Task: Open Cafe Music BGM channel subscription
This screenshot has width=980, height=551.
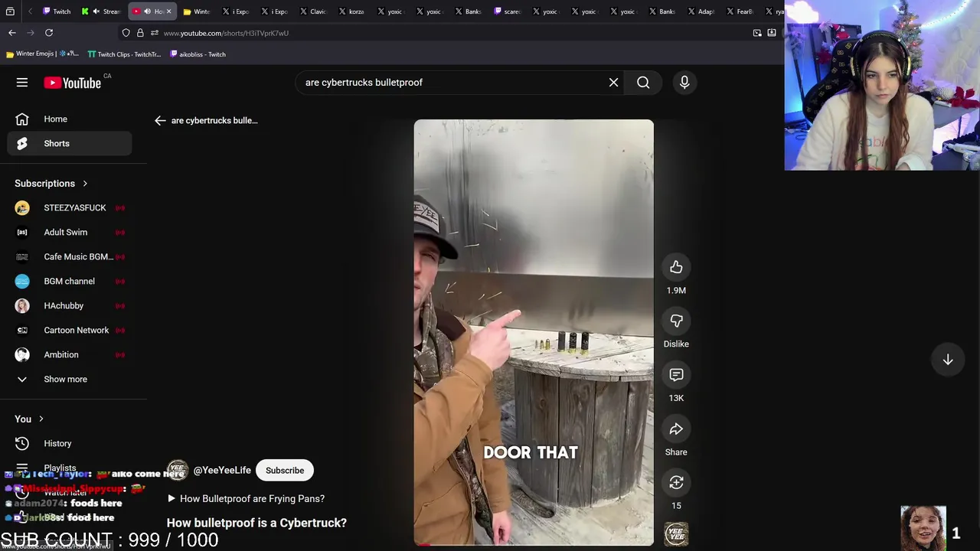Action: click(70, 257)
